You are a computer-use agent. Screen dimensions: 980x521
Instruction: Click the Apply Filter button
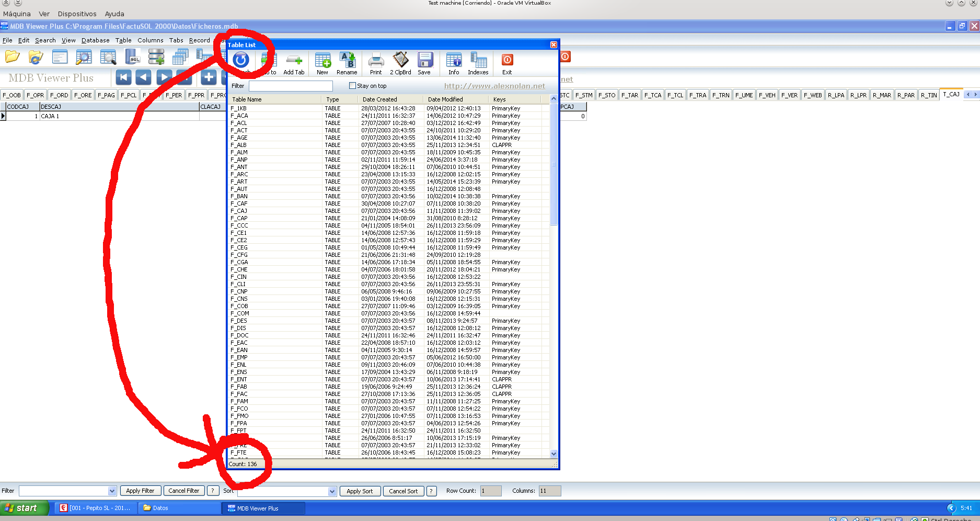[141, 491]
